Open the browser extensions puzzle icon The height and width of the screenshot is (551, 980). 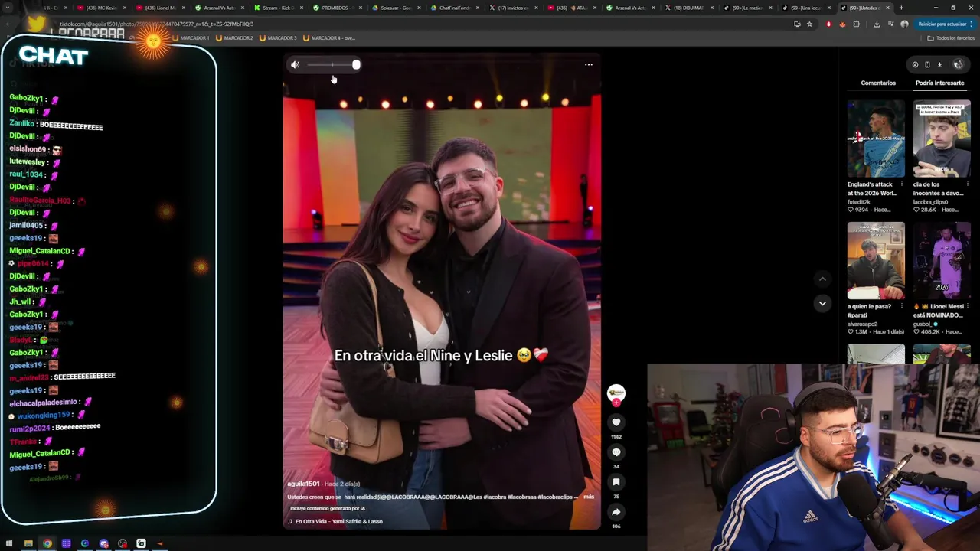[857, 24]
